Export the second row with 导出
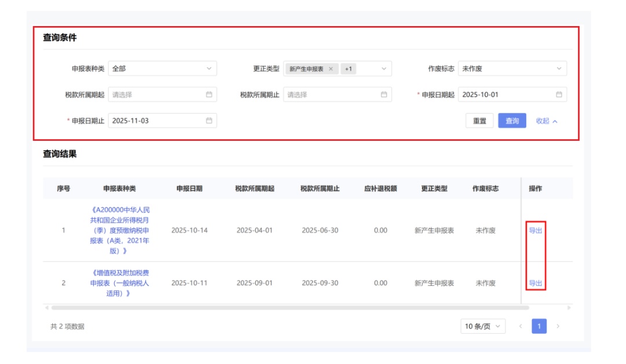The height and width of the screenshot is (364, 626). [535, 283]
